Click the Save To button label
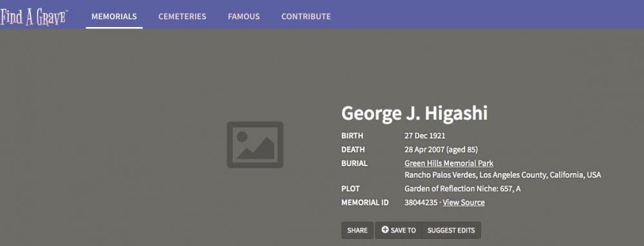The image size is (644, 246). (x=403, y=231)
